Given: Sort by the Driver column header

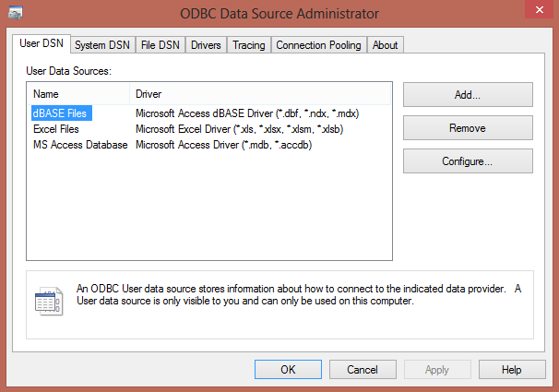Looking at the screenshot, I should 260,94.
